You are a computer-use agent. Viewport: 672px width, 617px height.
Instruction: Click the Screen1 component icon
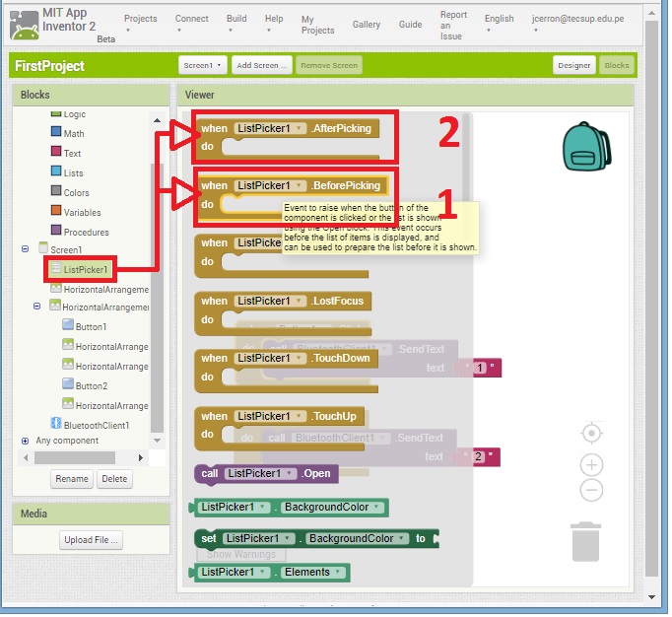[42, 247]
